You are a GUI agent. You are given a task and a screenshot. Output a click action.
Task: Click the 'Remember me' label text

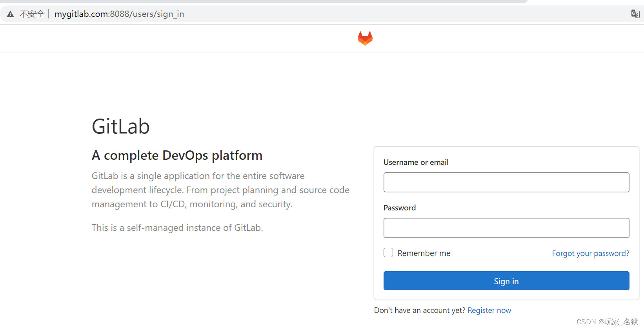point(424,253)
